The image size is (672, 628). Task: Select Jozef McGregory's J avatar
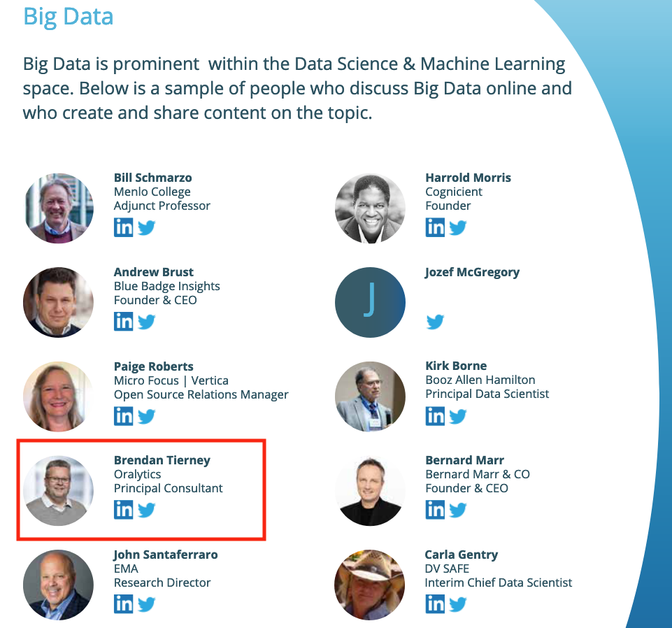click(x=370, y=302)
